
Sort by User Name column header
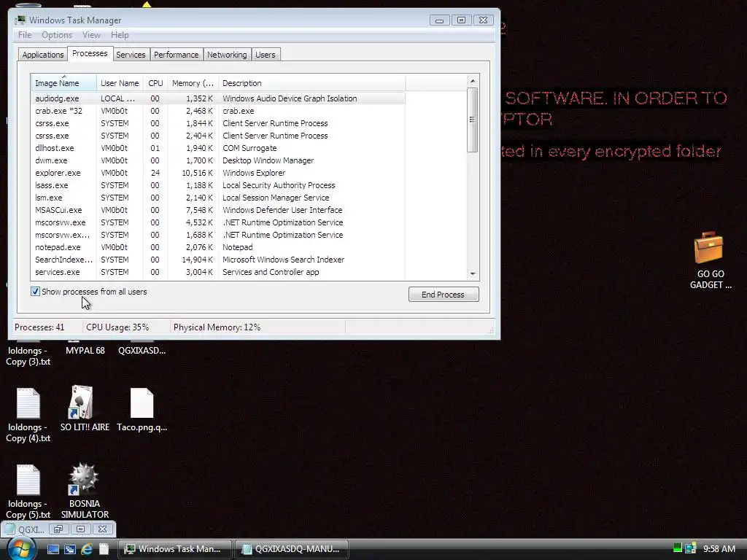point(120,83)
